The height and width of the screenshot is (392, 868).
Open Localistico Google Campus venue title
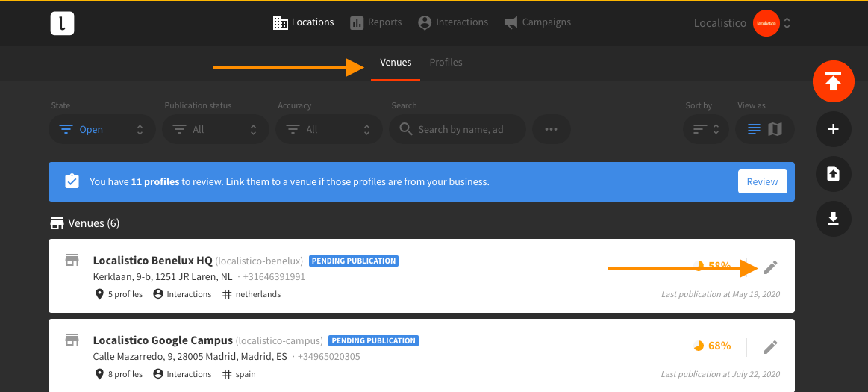click(x=163, y=340)
